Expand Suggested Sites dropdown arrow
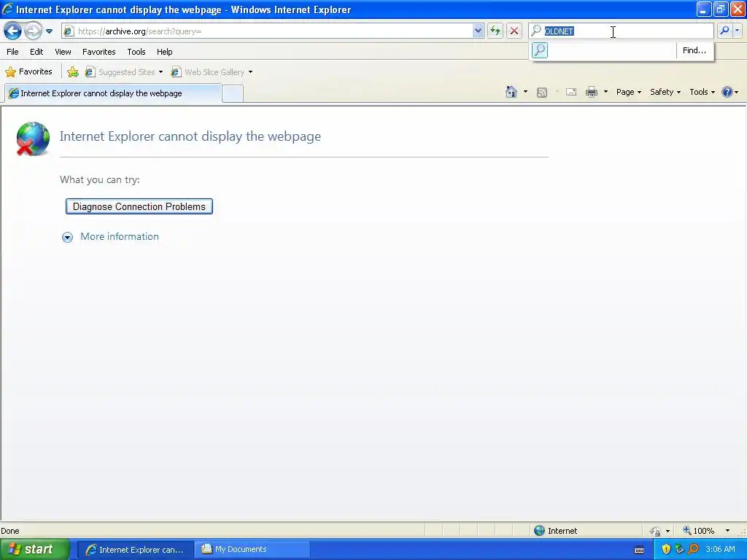 coord(160,72)
